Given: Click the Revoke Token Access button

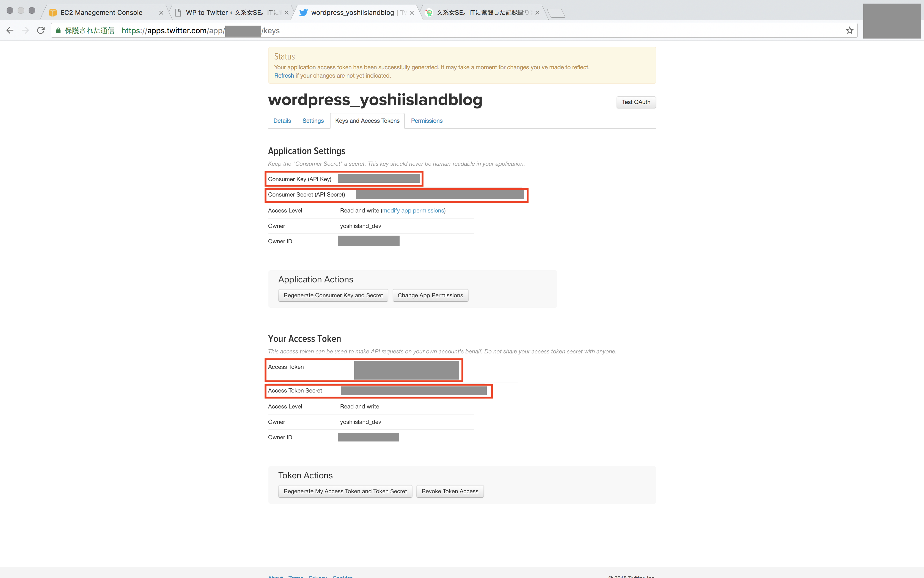Looking at the screenshot, I should [x=450, y=491].
